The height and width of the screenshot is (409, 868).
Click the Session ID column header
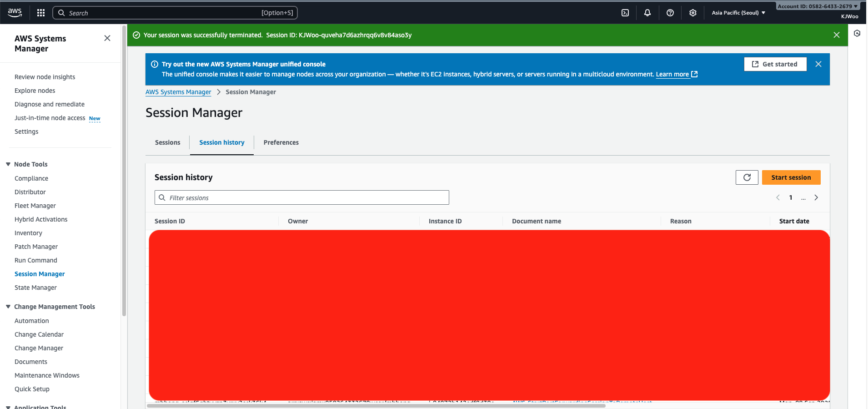pos(170,221)
